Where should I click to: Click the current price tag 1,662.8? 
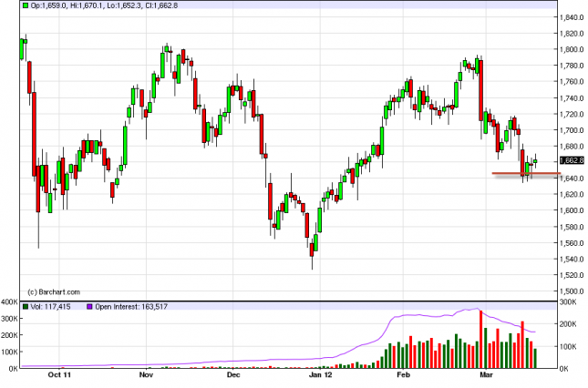[572, 160]
